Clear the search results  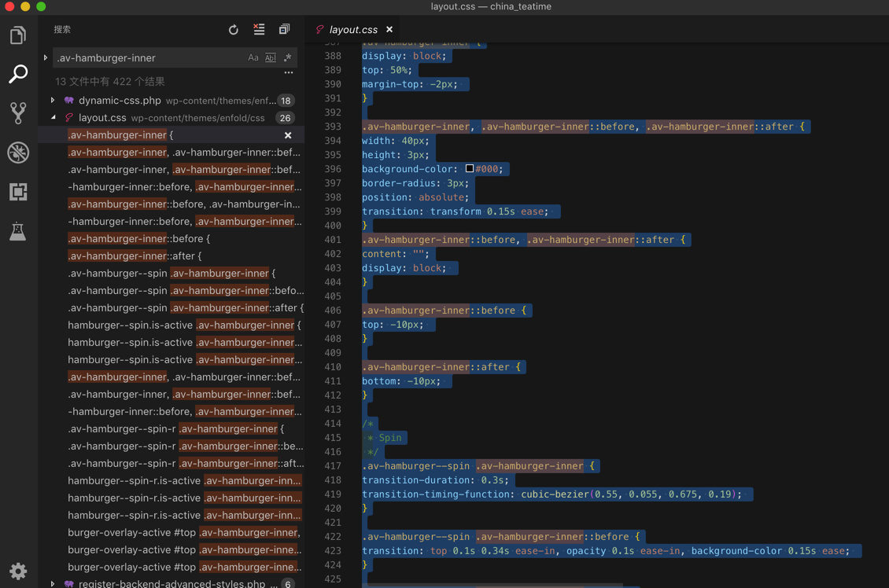coord(259,30)
